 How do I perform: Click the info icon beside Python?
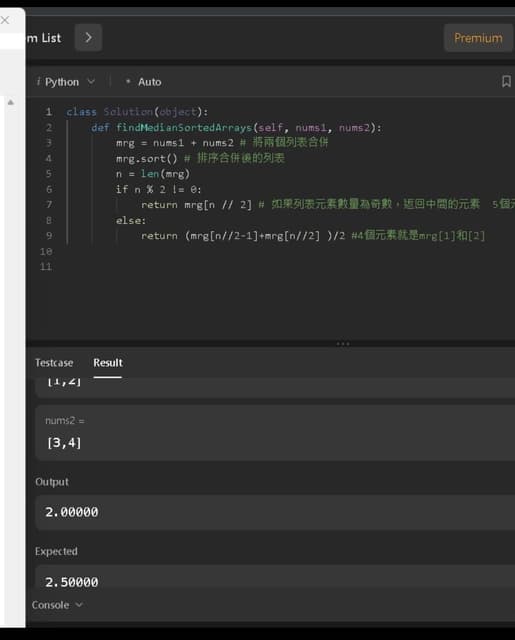(38, 82)
